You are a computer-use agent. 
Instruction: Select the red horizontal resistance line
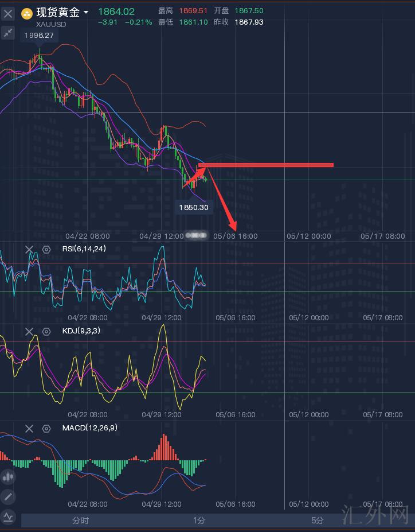point(269,165)
